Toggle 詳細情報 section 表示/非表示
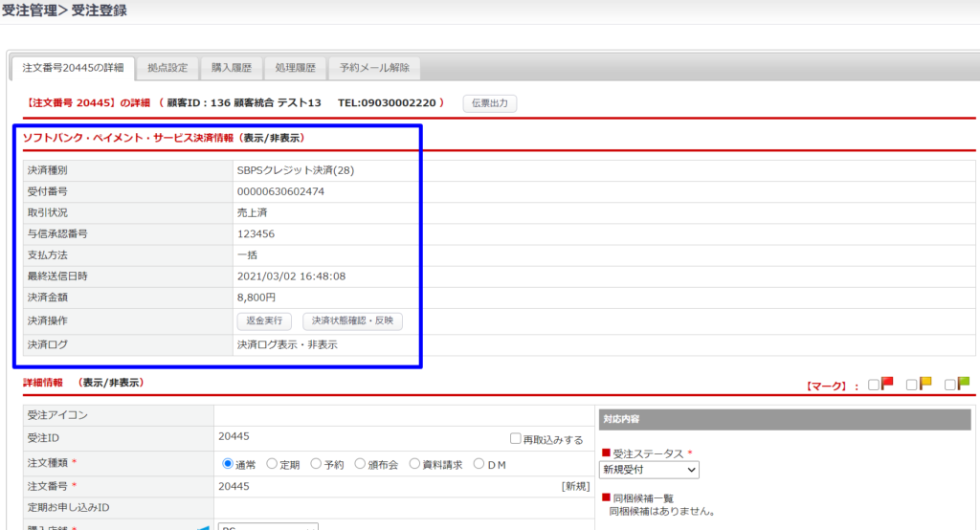Screen dimensions: 980x530 point(111,382)
